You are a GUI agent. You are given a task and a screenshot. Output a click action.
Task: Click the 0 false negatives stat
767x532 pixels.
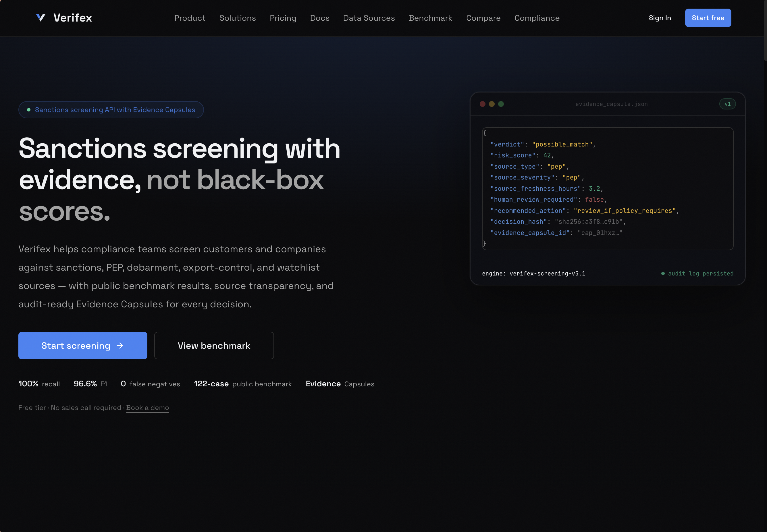[150, 384]
